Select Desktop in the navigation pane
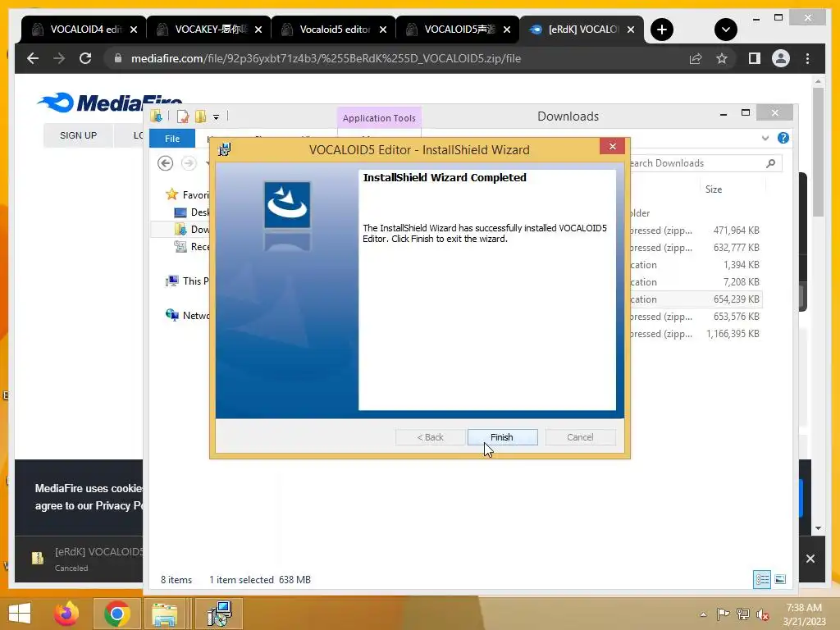Image resolution: width=840 pixels, height=630 pixels. [192, 212]
